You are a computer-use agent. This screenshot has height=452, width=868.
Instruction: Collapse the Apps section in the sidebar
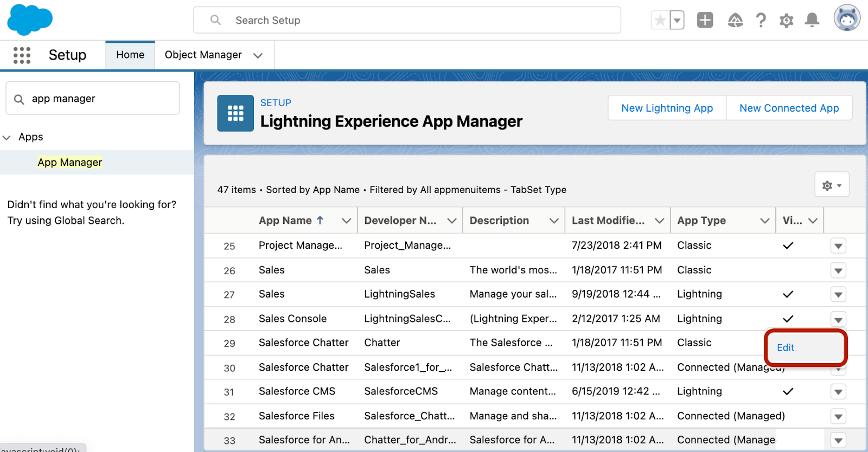click(7, 138)
